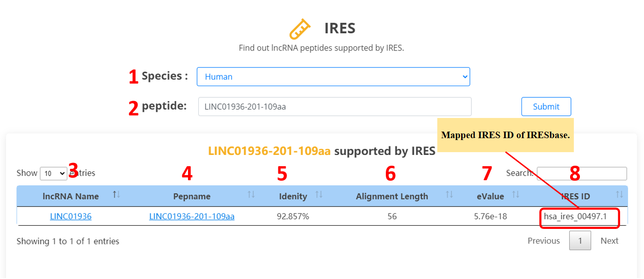Viewport: 644px width, 279px height.
Task: Sort results by eValue arrows icon
Action: (516, 195)
